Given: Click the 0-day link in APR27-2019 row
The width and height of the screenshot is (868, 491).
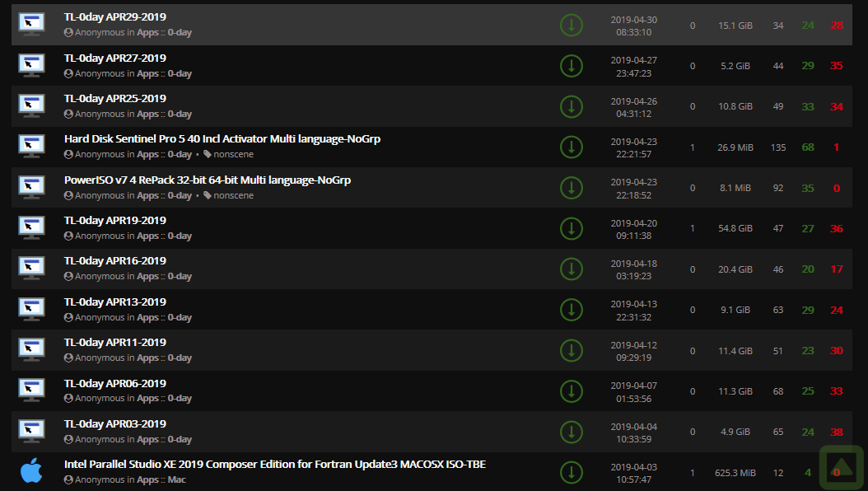Looking at the screenshot, I should (180, 73).
